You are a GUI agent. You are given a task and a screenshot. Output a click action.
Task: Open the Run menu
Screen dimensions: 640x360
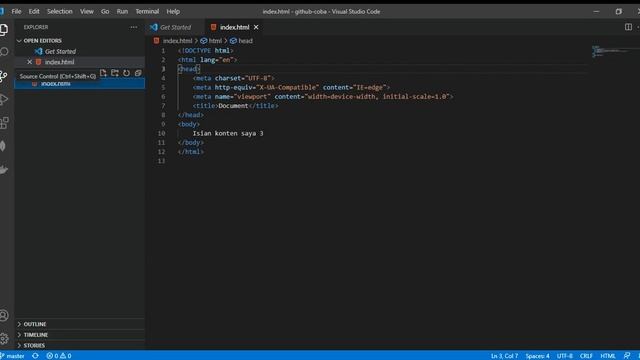pos(122,11)
